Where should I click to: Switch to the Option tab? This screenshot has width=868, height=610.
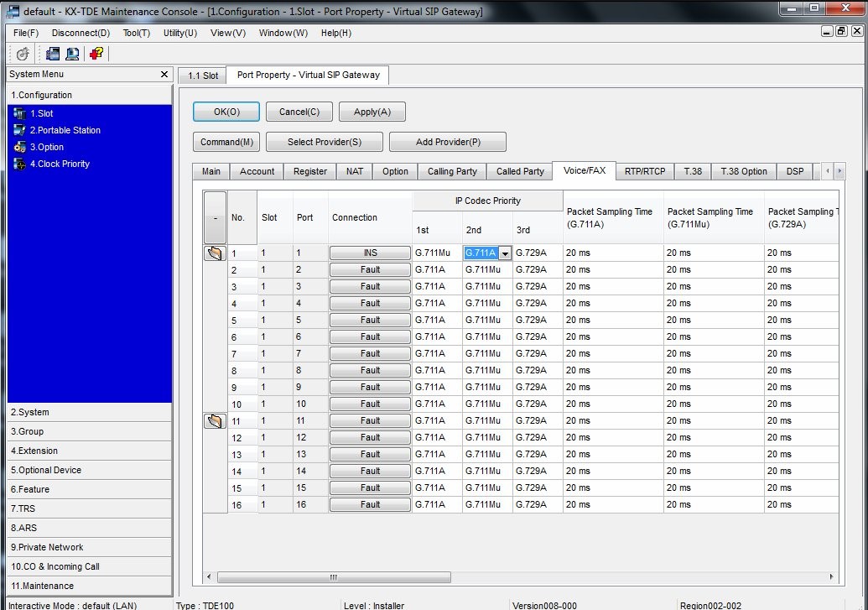(x=395, y=172)
